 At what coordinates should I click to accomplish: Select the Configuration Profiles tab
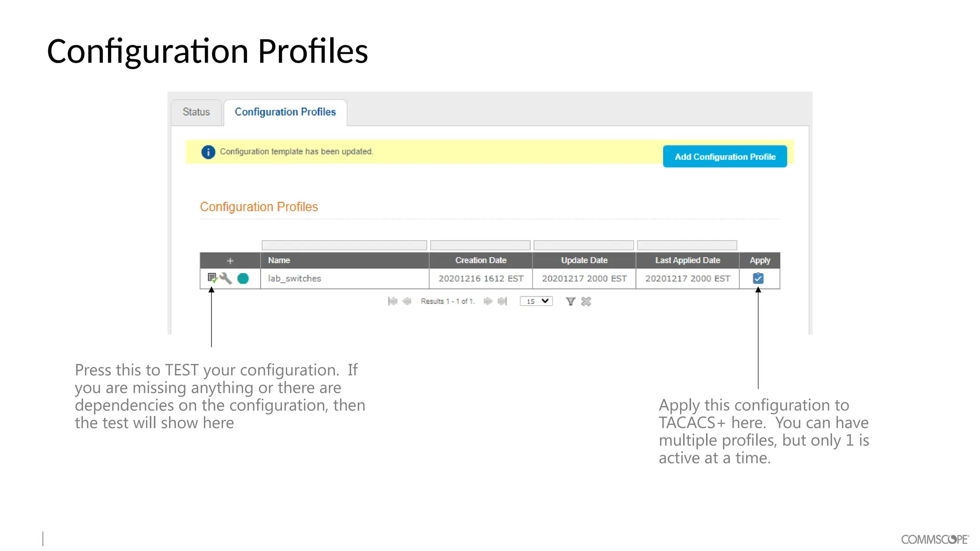[285, 112]
